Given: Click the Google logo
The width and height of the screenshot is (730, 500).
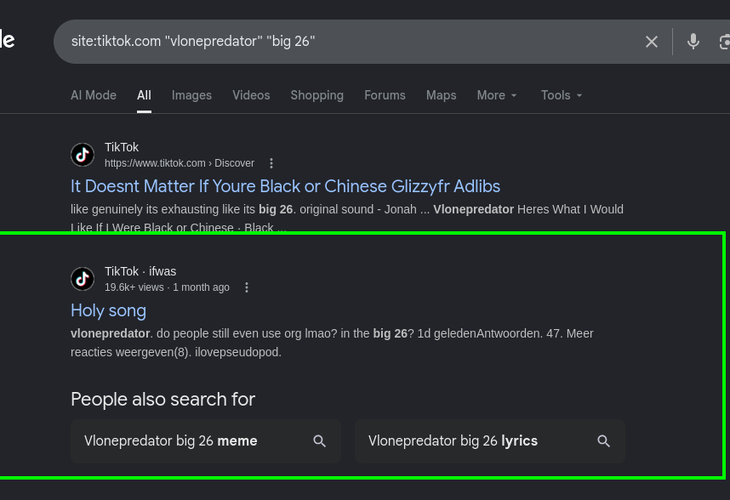Looking at the screenshot, I should pyautogui.click(x=7, y=40).
